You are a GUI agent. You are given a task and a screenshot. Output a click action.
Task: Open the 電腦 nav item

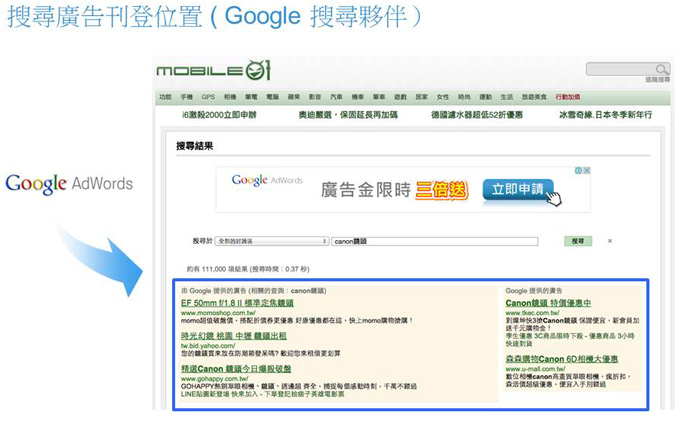[x=272, y=97]
